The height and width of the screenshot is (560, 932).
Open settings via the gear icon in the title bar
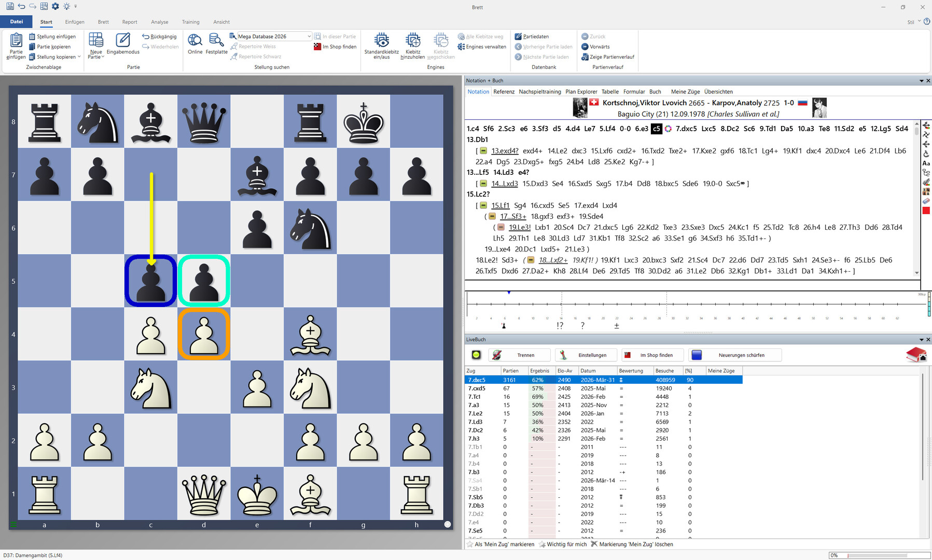(55, 6)
